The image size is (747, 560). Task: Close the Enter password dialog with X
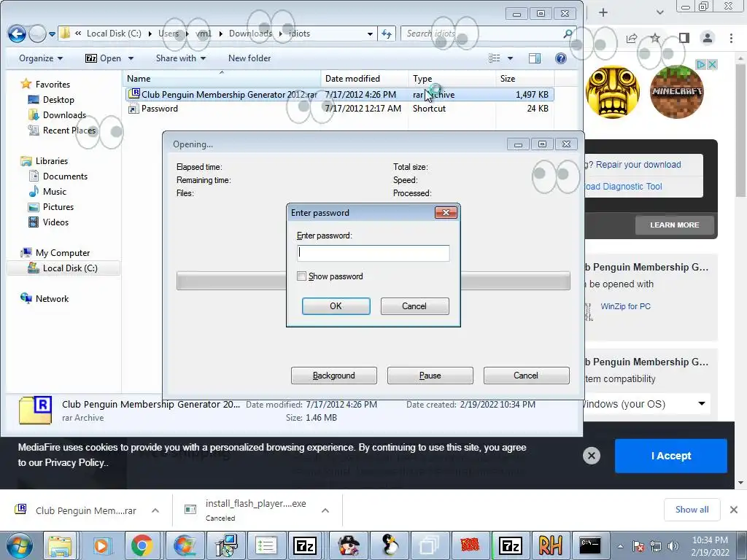(446, 212)
